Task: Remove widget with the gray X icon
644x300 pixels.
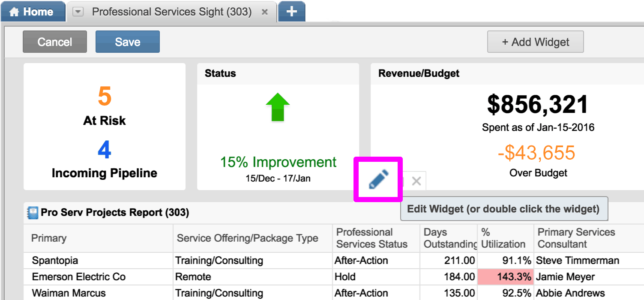Action: coord(416,181)
